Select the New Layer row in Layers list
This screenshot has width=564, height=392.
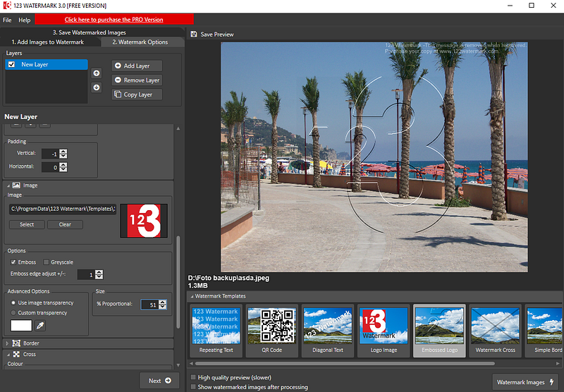tap(47, 64)
